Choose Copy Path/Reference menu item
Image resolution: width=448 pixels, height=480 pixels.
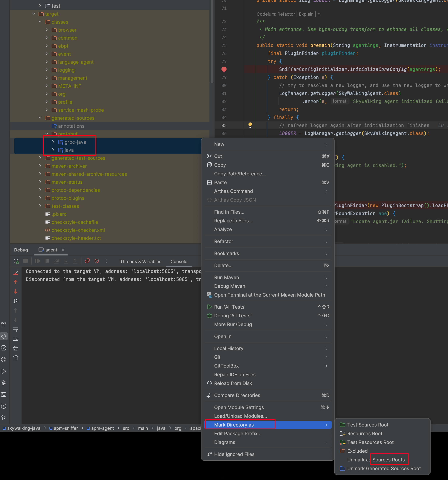click(268, 174)
